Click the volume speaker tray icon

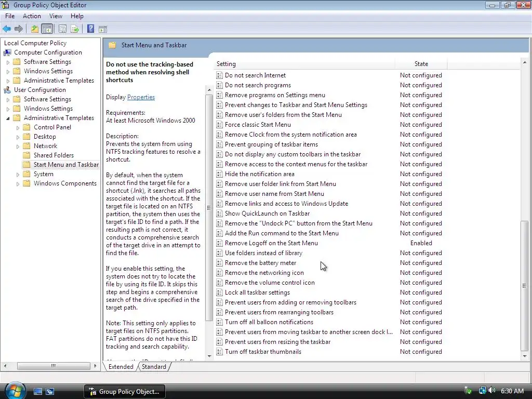coord(492,391)
